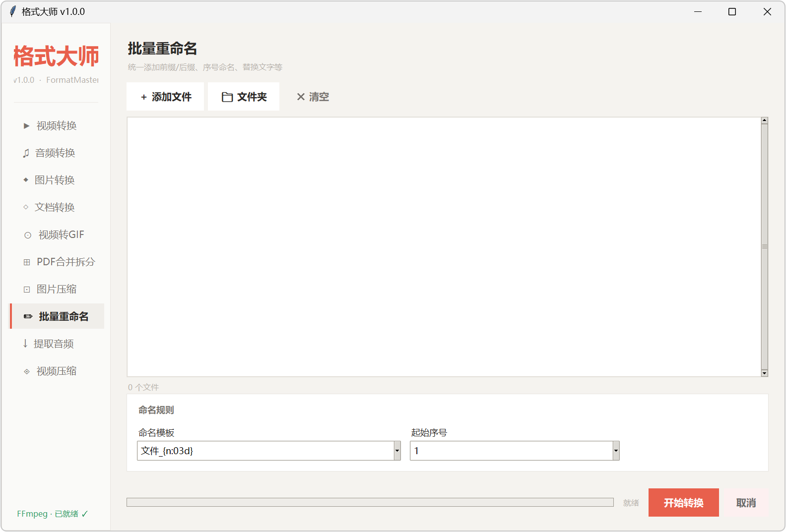This screenshot has height=532, width=786.
Task: Click the play icon beside 视频转换
Action: tap(27, 126)
